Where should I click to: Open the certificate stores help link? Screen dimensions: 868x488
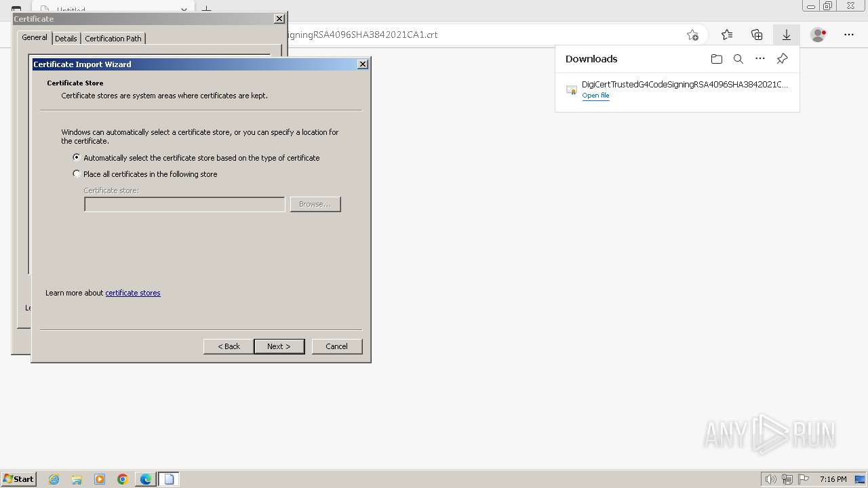[x=133, y=293]
